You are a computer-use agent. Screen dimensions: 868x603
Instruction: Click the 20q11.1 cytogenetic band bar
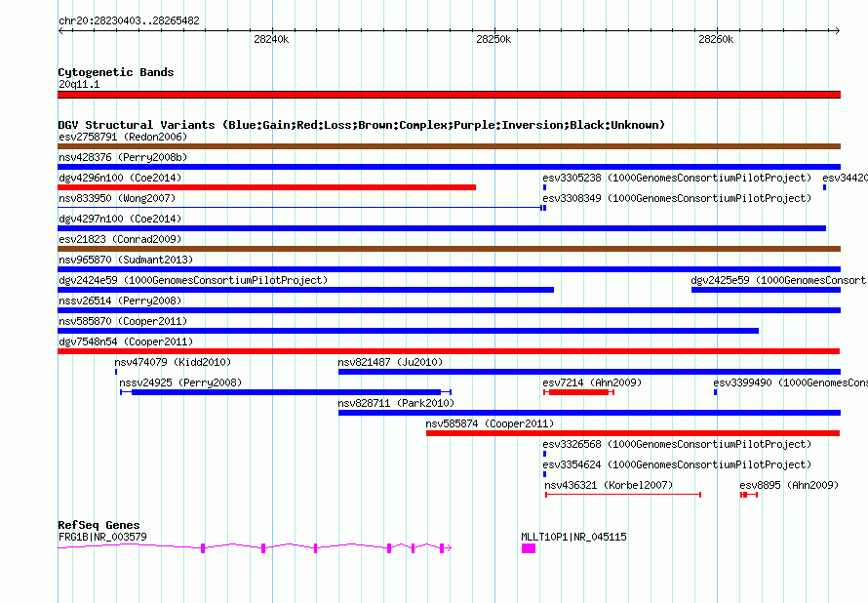coord(449,95)
